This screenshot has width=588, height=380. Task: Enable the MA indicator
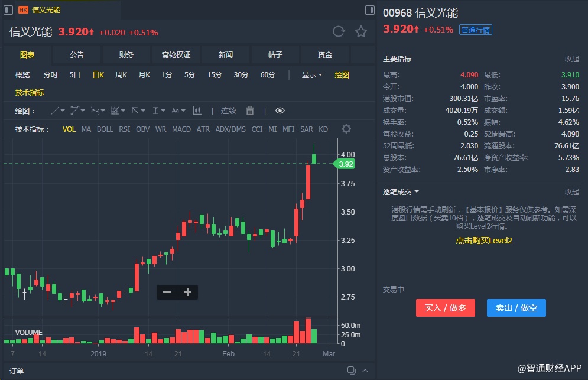point(86,129)
